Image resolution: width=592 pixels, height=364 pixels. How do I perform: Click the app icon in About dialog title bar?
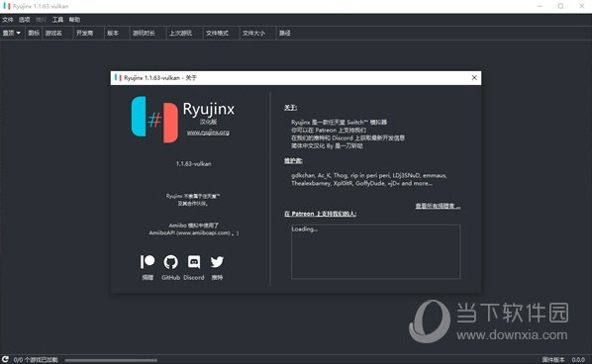pyautogui.click(x=118, y=78)
